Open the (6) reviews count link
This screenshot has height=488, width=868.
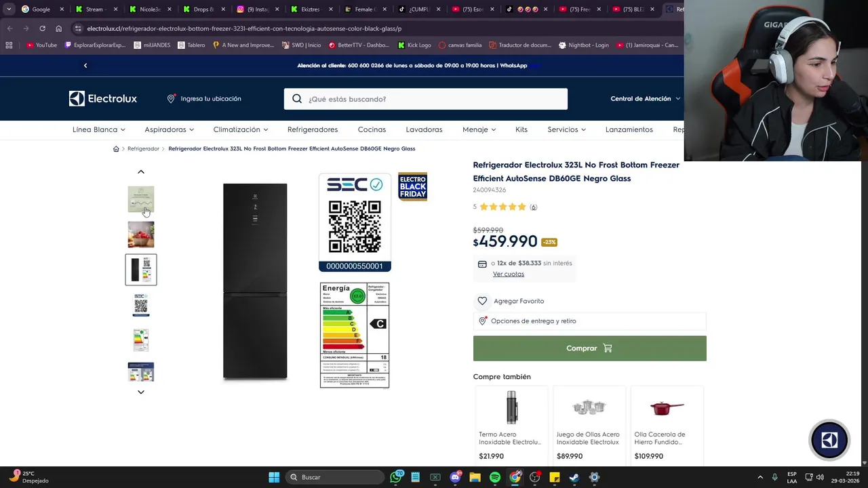coord(533,207)
